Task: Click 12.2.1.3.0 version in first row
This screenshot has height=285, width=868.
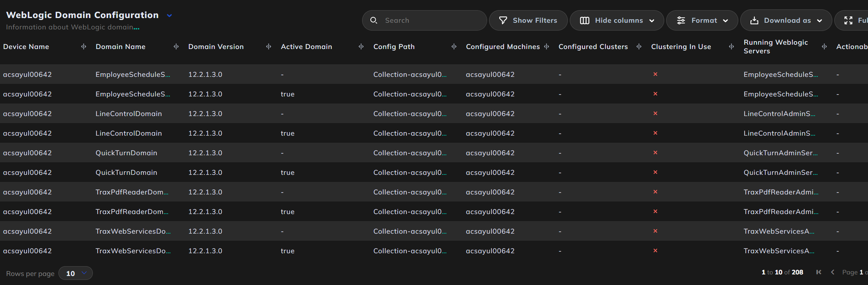Action: [205, 74]
